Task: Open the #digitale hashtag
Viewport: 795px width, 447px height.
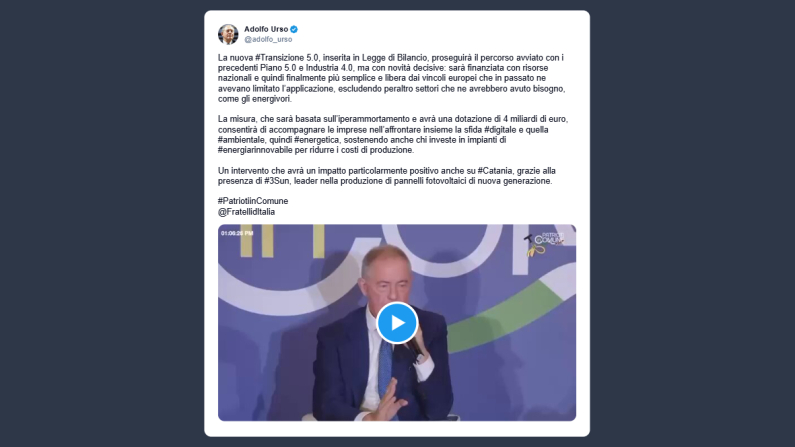Action: (x=501, y=130)
